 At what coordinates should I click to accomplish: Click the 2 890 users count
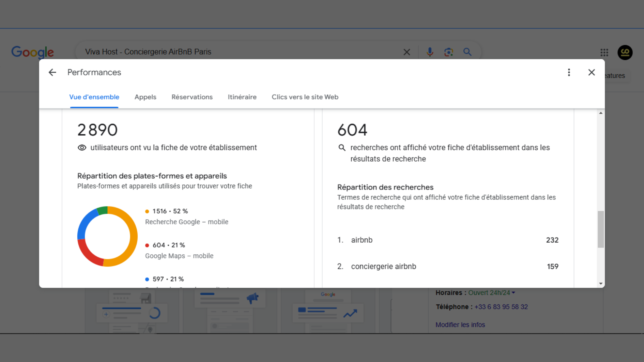(x=97, y=130)
